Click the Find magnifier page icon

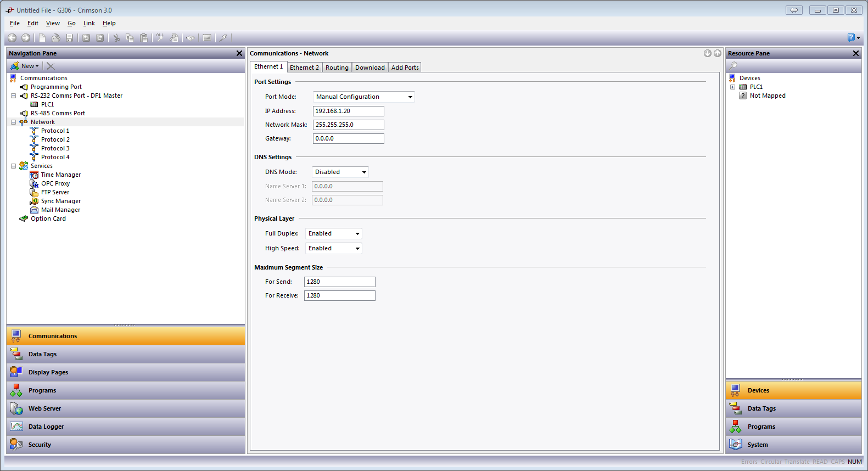[x=175, y=38]
